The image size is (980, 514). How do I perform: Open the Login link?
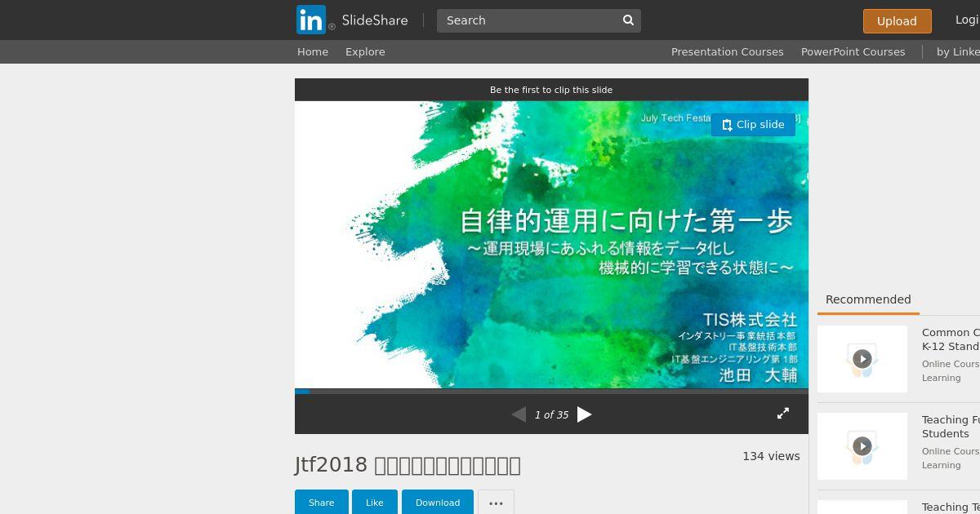[x=968, y=20]
